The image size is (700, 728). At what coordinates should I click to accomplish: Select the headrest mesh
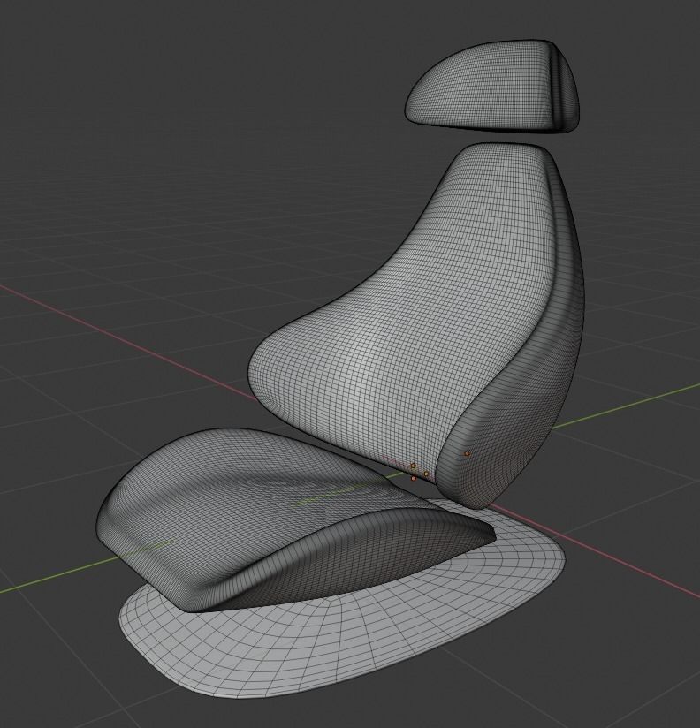click(492, 87)
